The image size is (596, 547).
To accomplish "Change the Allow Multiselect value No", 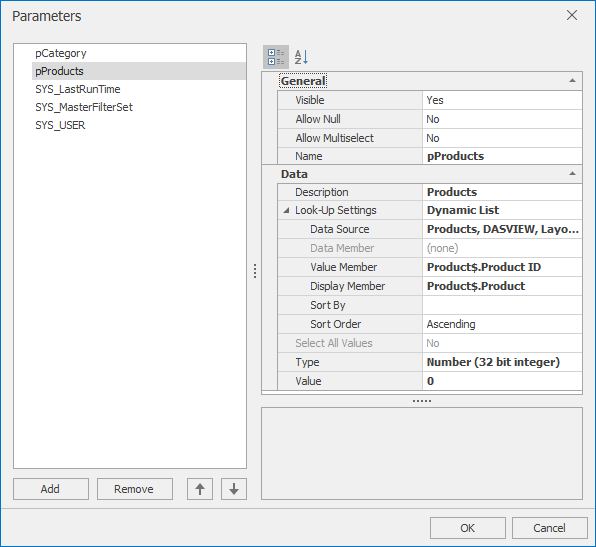I will 502,138.
